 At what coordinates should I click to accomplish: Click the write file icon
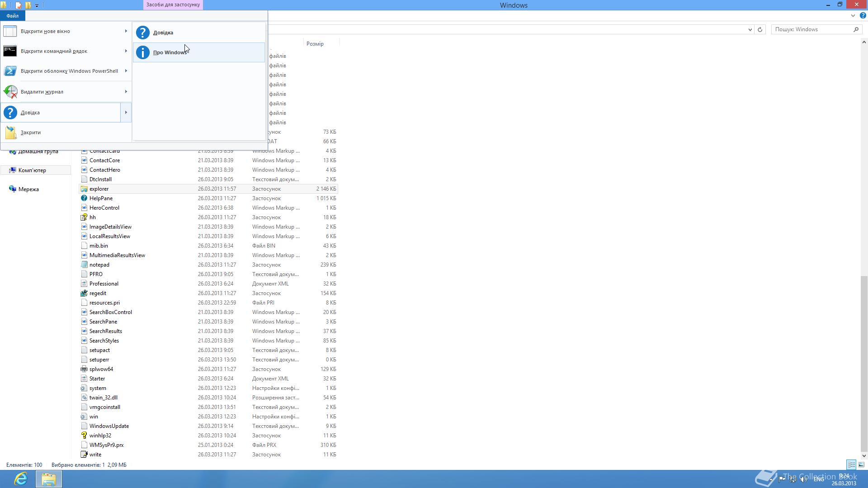coord(84,455)
